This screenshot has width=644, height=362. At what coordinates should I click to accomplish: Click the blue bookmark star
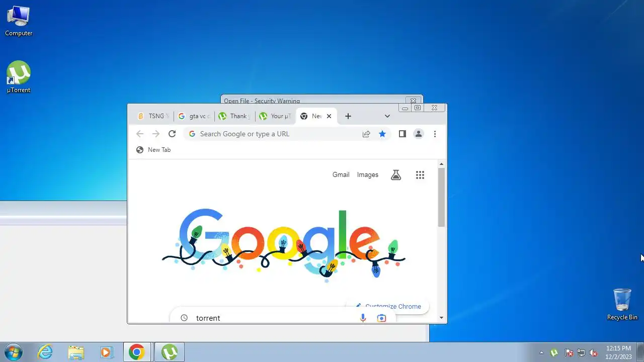[x=382, y=134]
